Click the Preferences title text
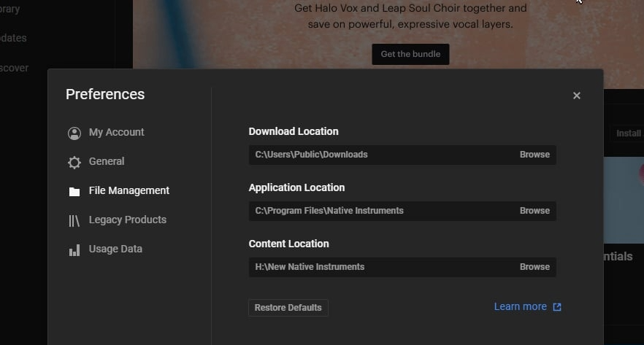Viewport: 644px width, 345px height. (x=105, y=94)
